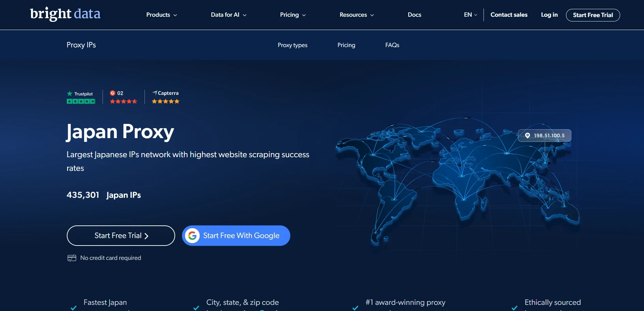Click Start Free Trial in header
Viewport: 644px width, 311px height.
(x=593, y=15)
